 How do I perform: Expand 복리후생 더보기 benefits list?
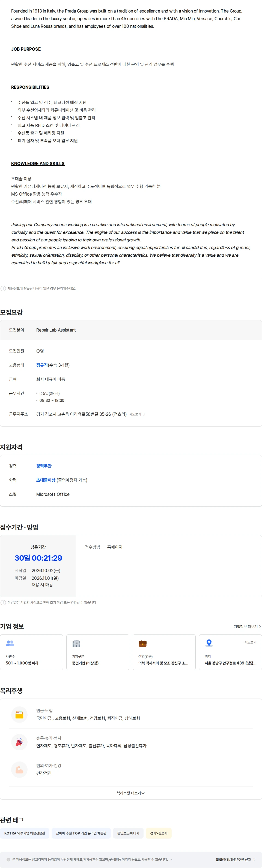(x=131, y=793)
